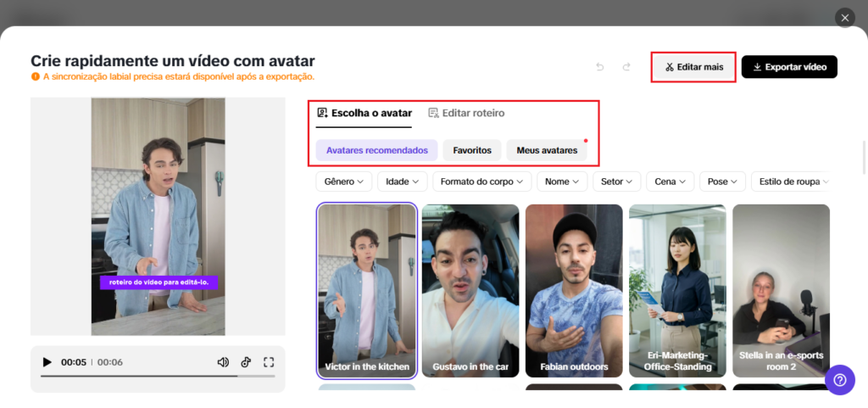
Task: Mute the preview volume speaker icon
Action: pos(223,362)
